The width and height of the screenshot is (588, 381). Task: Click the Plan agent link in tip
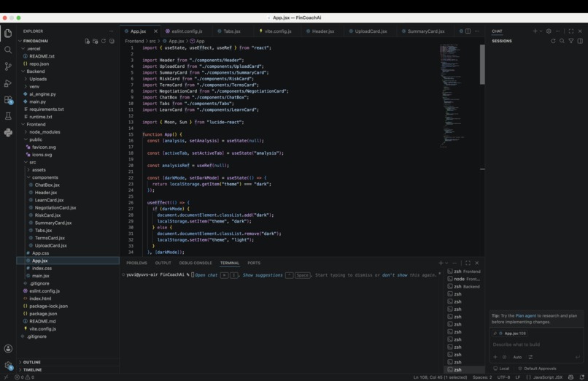click(x=526, y=316)
